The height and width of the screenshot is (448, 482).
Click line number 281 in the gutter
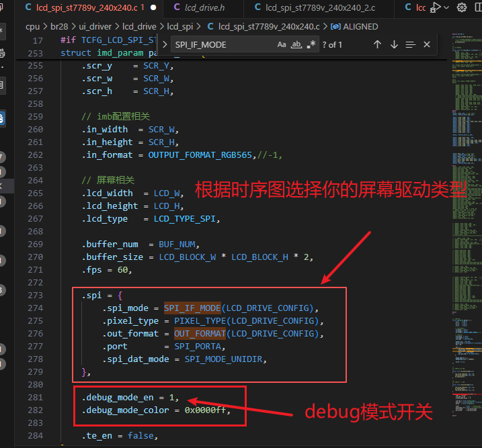[35, 398]
